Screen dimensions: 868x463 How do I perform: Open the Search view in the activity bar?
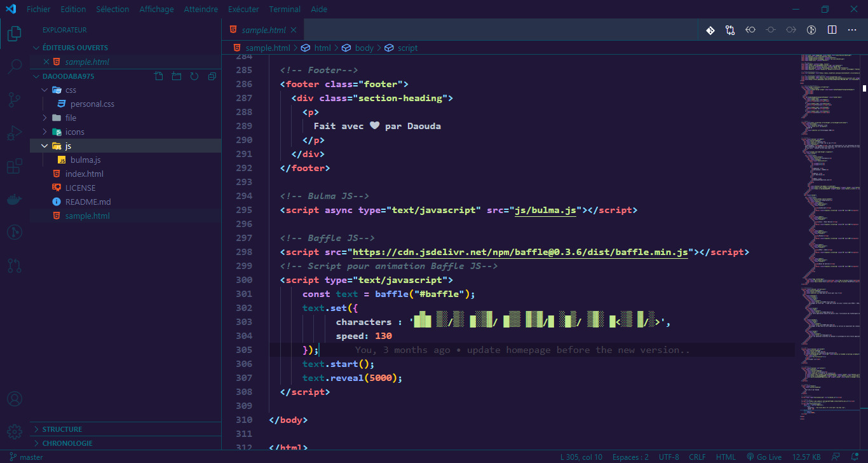coord(14,66)
